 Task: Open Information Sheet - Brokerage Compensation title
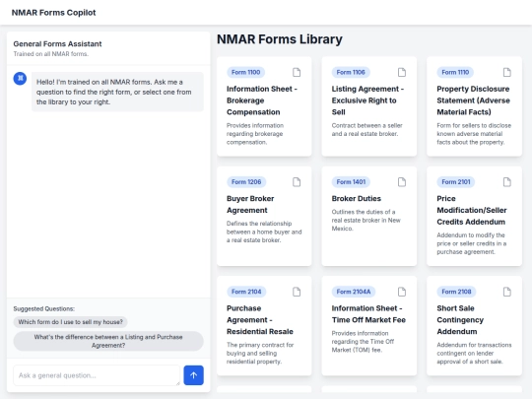coord(262,100)
